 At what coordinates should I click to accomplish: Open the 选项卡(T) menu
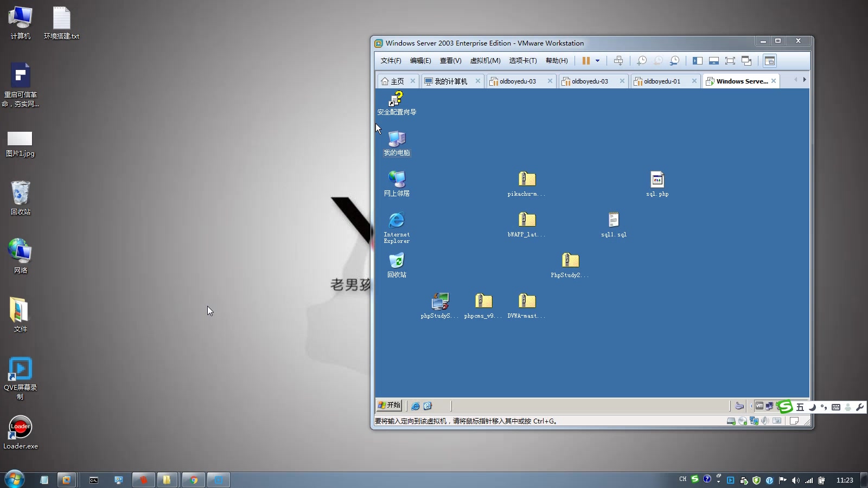click(523, 61)
